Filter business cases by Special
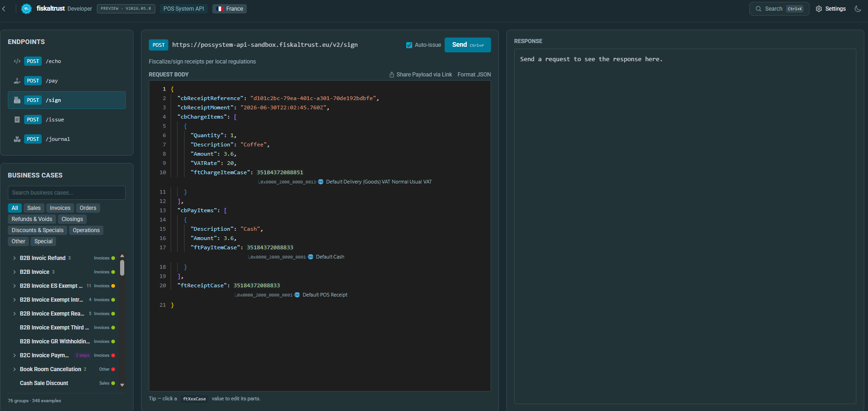 click(44, 241)
